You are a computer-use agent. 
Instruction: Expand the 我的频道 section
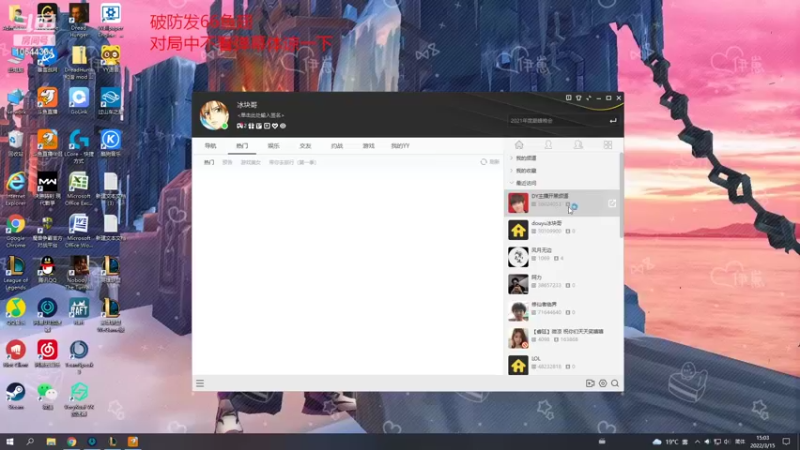(526, 158)
